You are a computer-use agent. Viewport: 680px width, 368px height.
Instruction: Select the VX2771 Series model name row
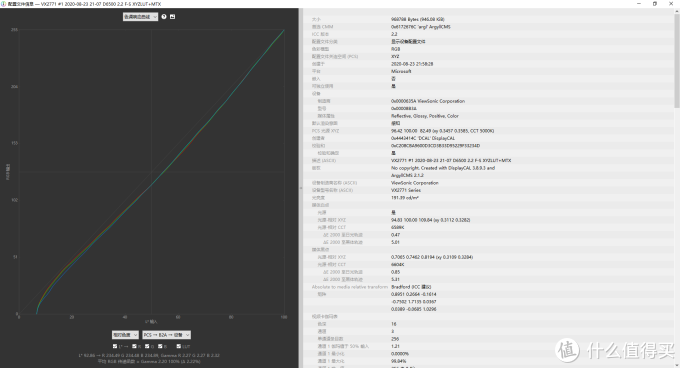pos(490,190)
